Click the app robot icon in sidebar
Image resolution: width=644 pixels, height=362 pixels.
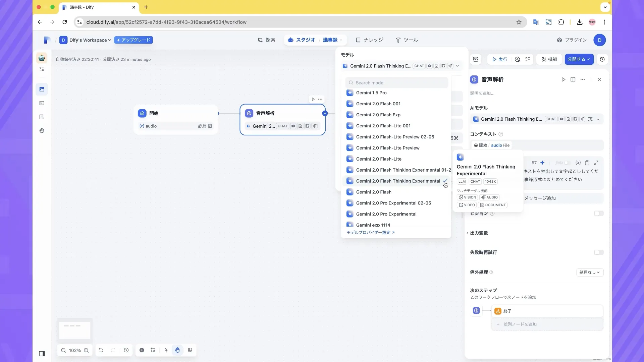[42, 58]
